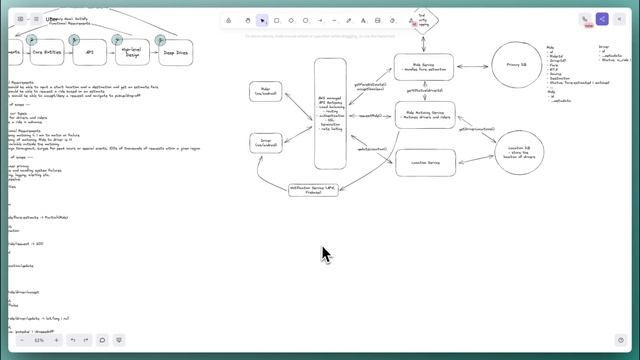
Task: Select the diamond shape above Ride Service
Action: (423, 20)
